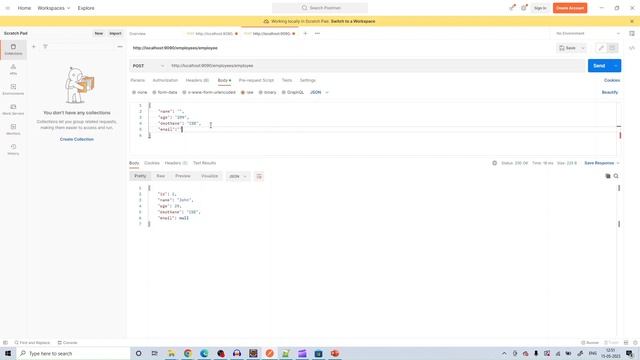Open Find and Replace in status bar
This screenshot has height=360, width=640.
tap(32, 342)
